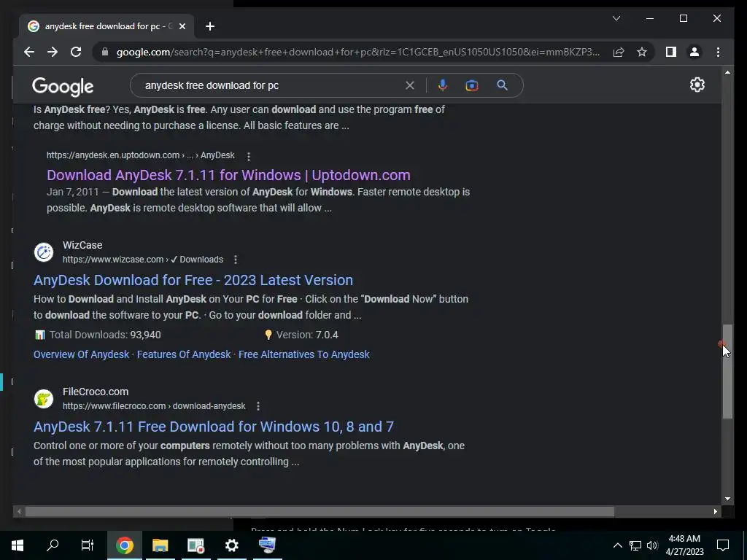This screenshot has height=560, width=747.
Task: Search by image with camera icon
Action: click(x=472, y=85)
